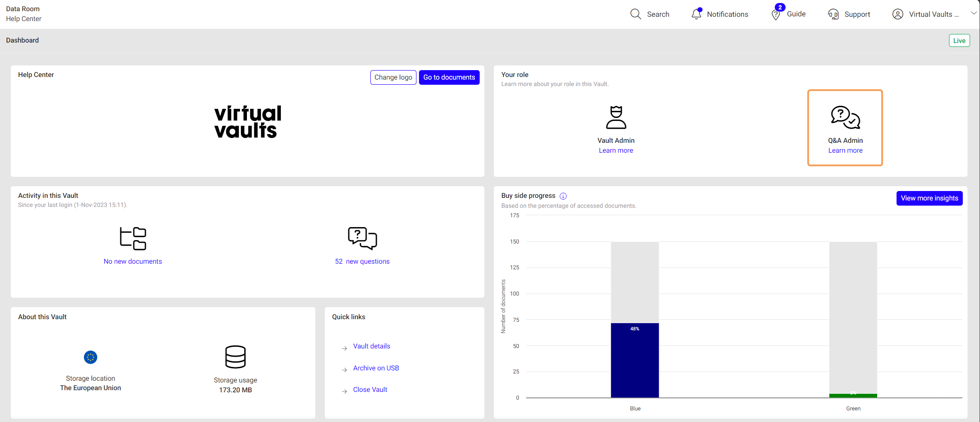Open the Dashboard breadcrumb item
This screenshot has width=980, height=422.
point(22,40)
